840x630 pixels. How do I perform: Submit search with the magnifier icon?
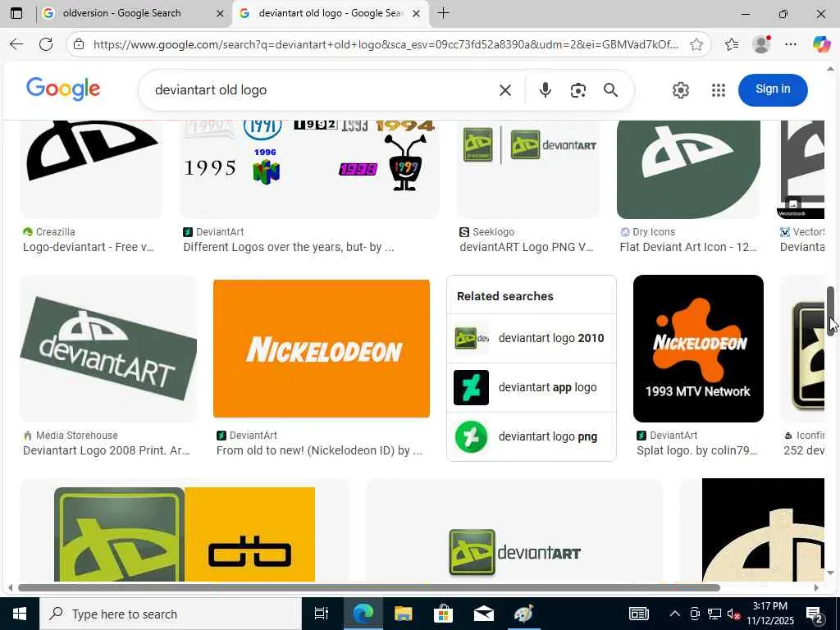(610, 90)
